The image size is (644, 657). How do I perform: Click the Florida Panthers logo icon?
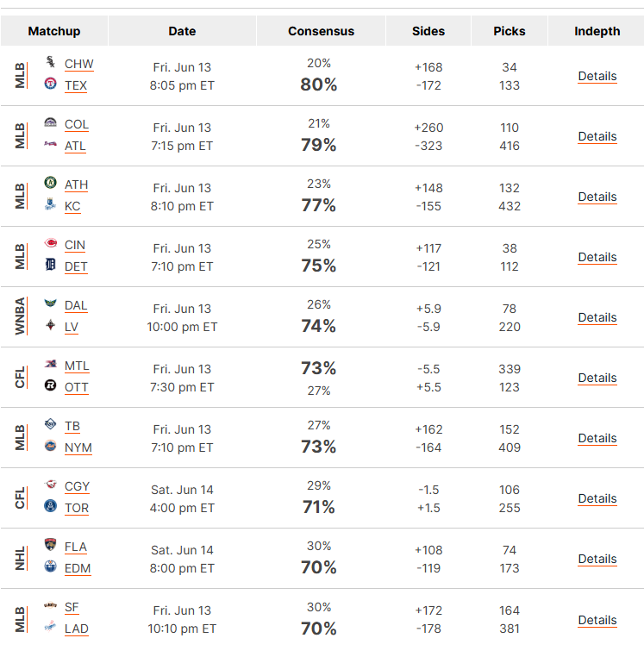50,545
